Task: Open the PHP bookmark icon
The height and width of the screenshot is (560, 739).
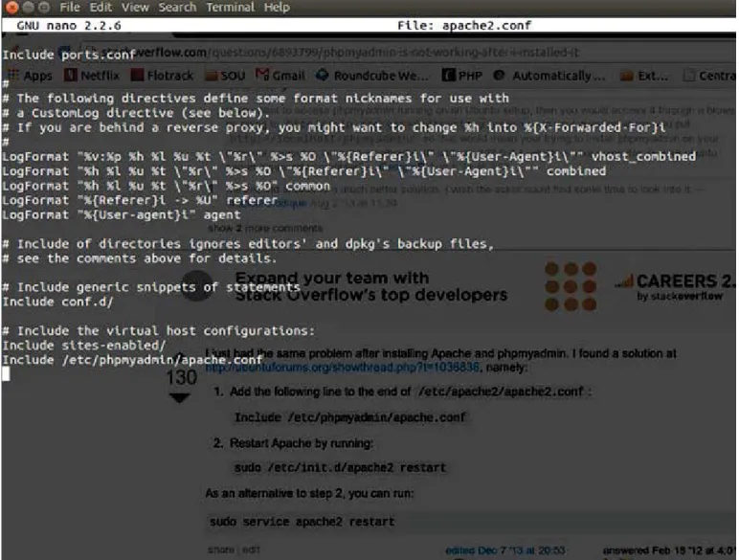Action: click(448, 75)
